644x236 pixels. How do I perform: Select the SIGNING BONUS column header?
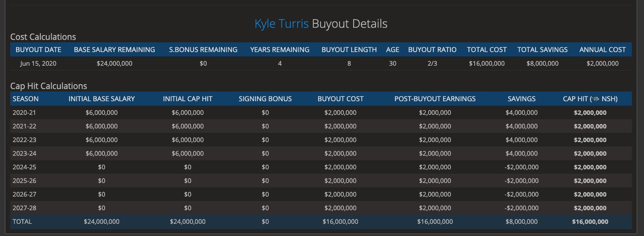point(265,99)
